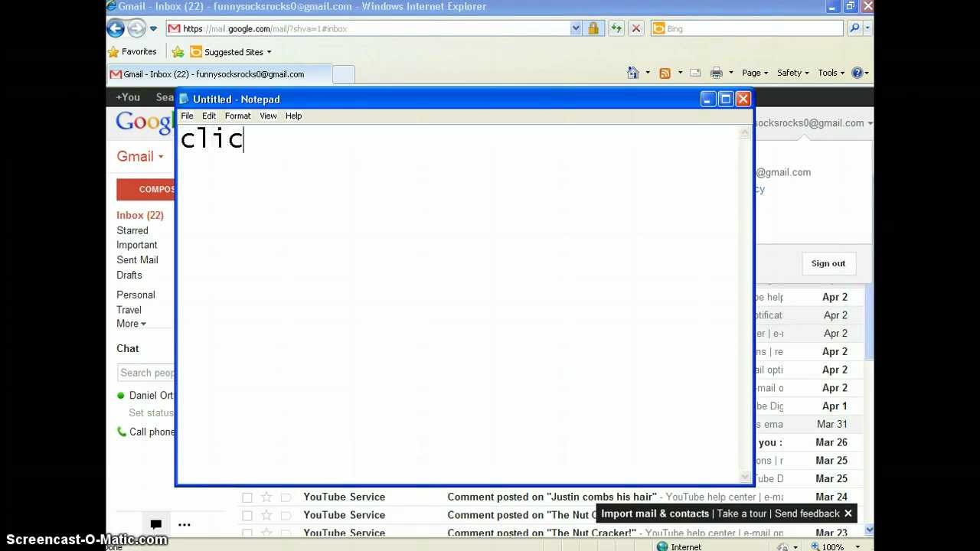This screenshot has height=551, width=980.
Task: Click the Take a tour link
Action: (742, 514)
